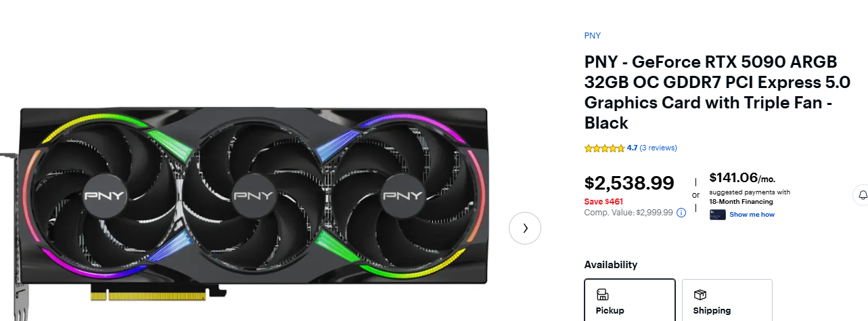The height and width of the screenshot is (321, 868).
Task: Click the box icon in Shipping option
Action: coord(700,295)
